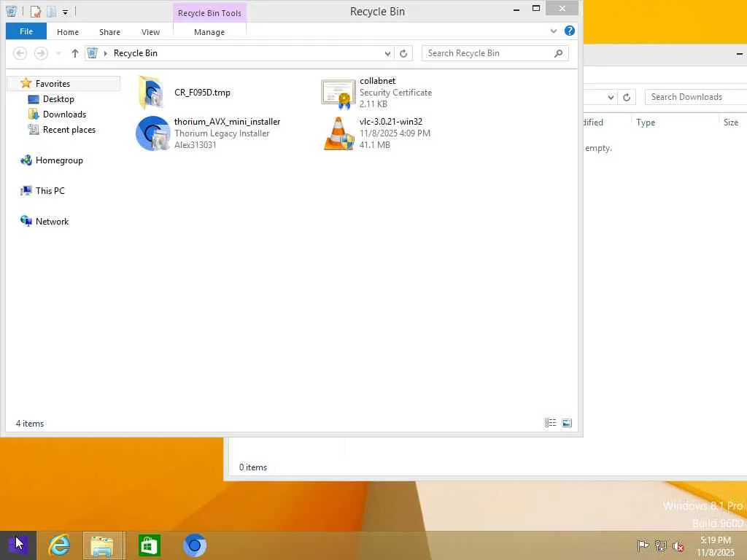
Task: Click the New folder quick access toolbar icon
Action: click(x=52, y=12)
